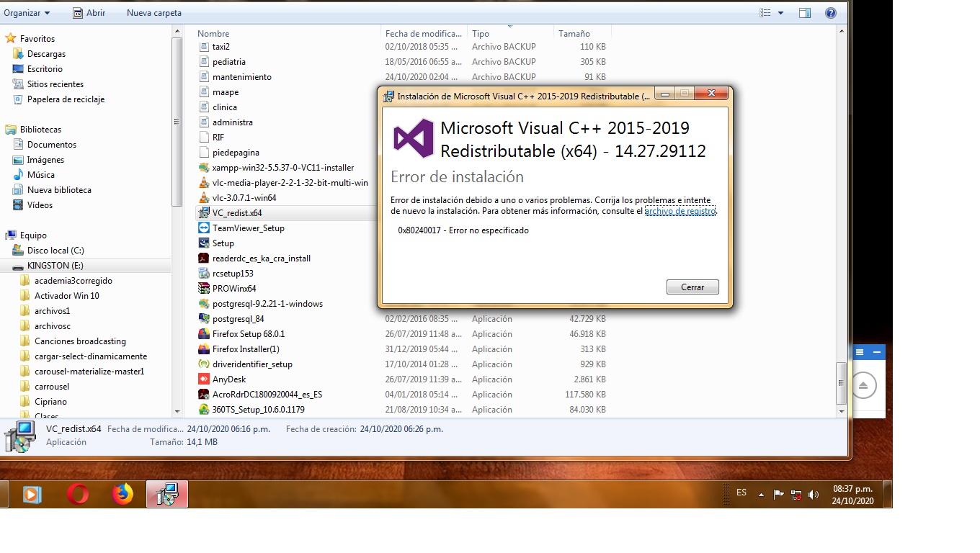The height and width of the screenshot is (553, 980).
Task: Select postgresql-9.2.21-1-windows icon
Action: click(x=204, y=304)
